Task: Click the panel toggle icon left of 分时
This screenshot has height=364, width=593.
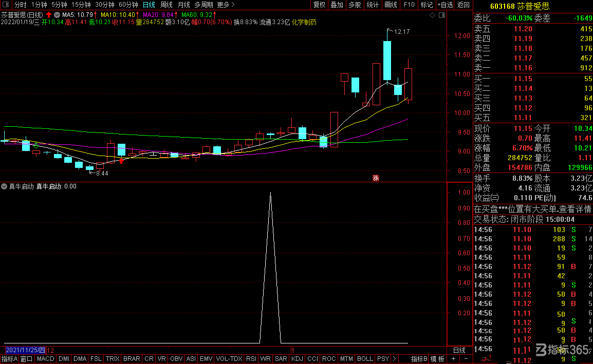Action: click(x=5, y=5)
